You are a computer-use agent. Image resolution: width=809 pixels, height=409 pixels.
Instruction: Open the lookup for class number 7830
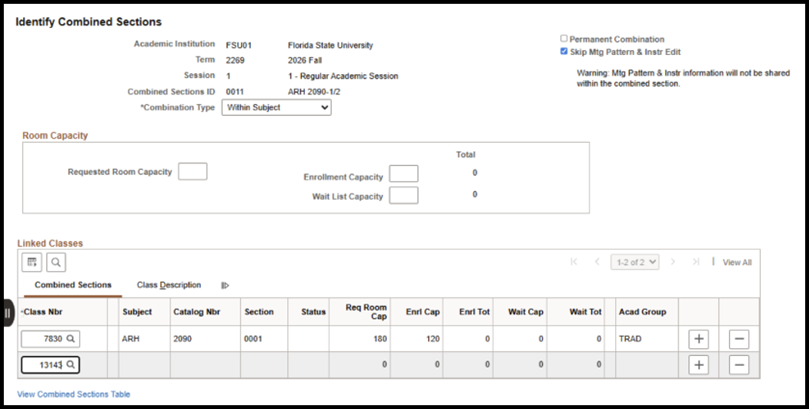click(x=71, y=339)
